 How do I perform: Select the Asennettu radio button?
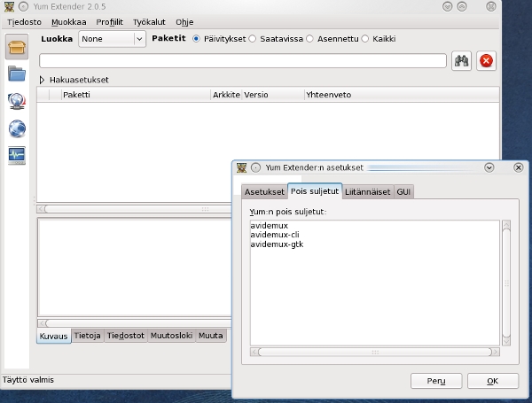click(309, 39)
